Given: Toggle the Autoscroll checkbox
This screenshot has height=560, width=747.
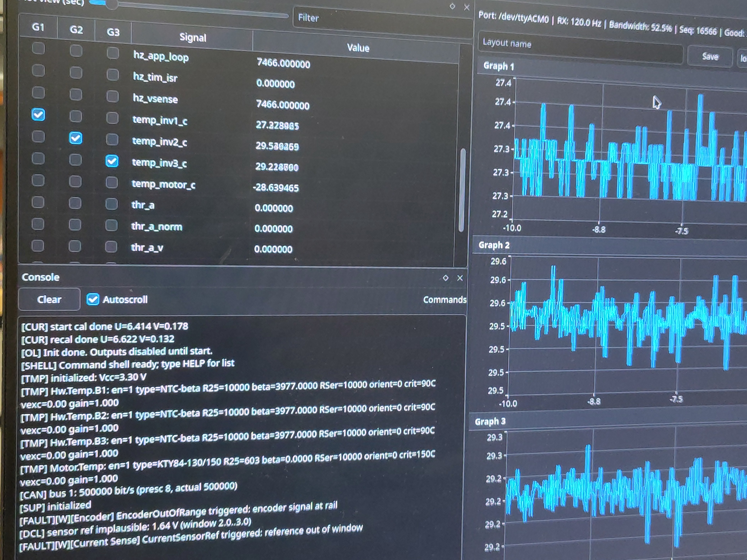Looking at the screenshot, I should click(x=92, y=299).
